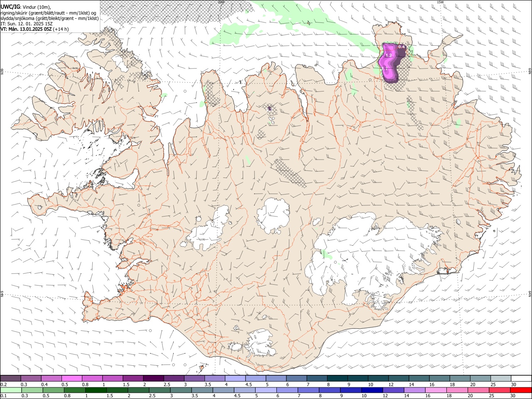The width and height of the screenshot is (532, 399).
Task: Click the "slydda/snjókoma" legend description line
Action: pos(50,18)
